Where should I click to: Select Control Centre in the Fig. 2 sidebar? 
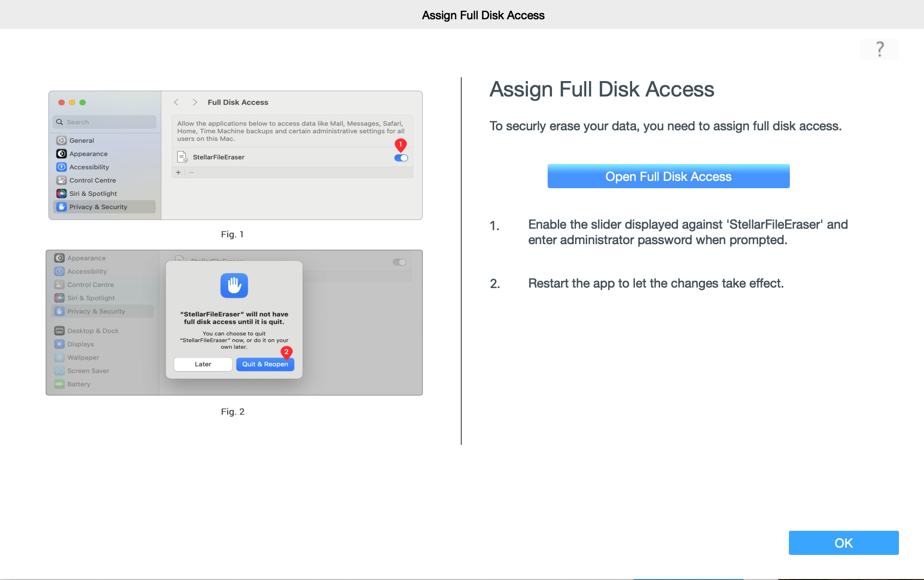click(102, 285)
